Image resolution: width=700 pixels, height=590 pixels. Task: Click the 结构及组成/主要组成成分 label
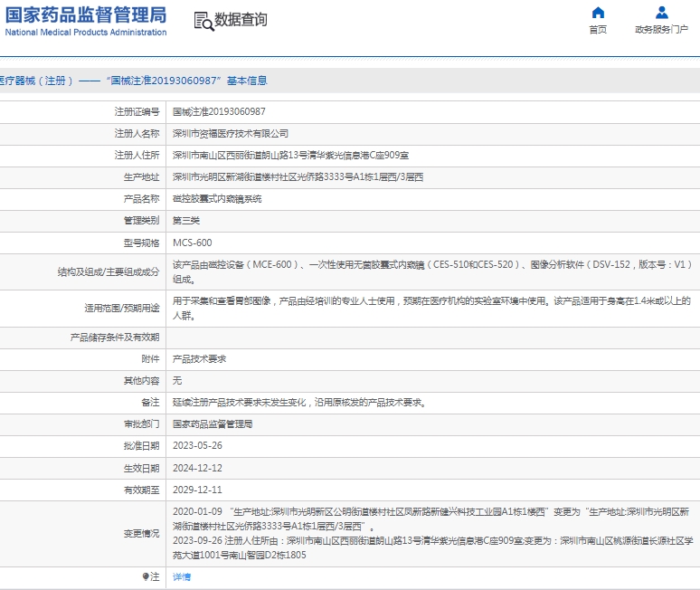(x=108, y=272)
